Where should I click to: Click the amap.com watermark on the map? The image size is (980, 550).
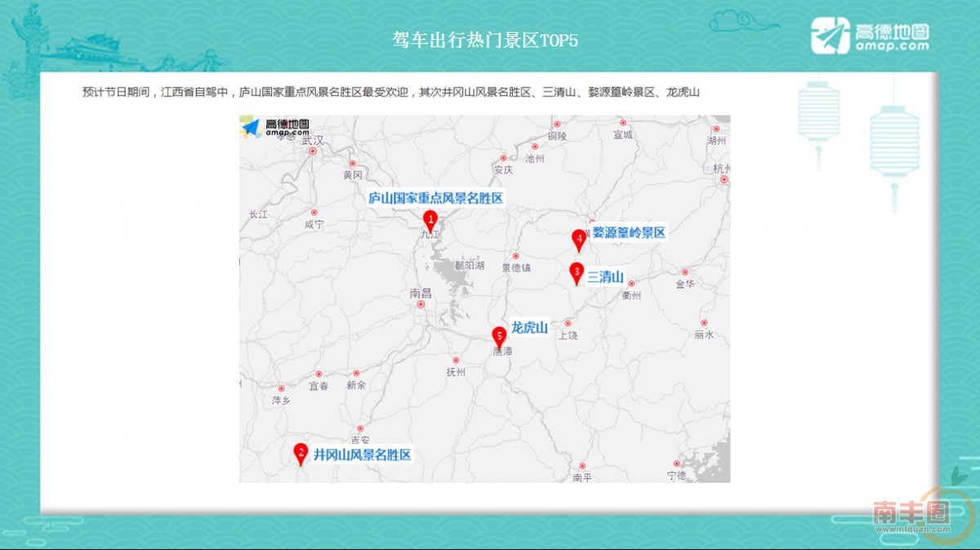[276, 127]
